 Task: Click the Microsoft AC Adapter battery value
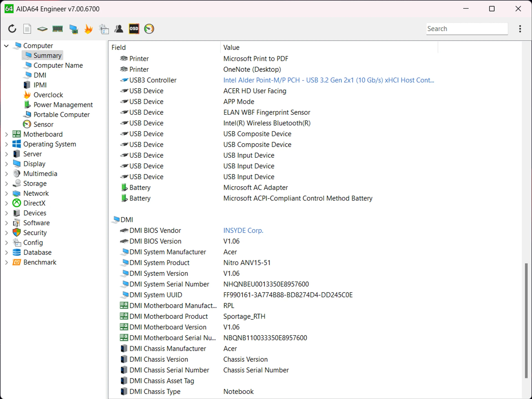coord(255,187)
